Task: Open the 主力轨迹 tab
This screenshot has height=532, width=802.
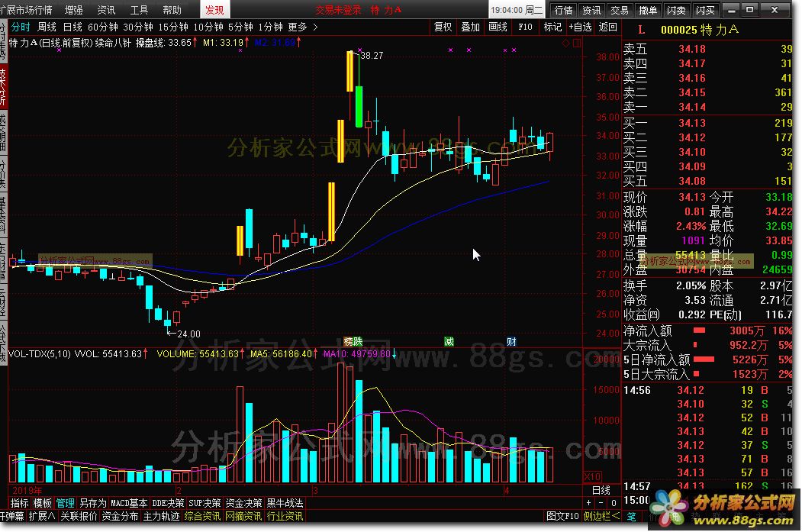Action: (x=161, y=516)
